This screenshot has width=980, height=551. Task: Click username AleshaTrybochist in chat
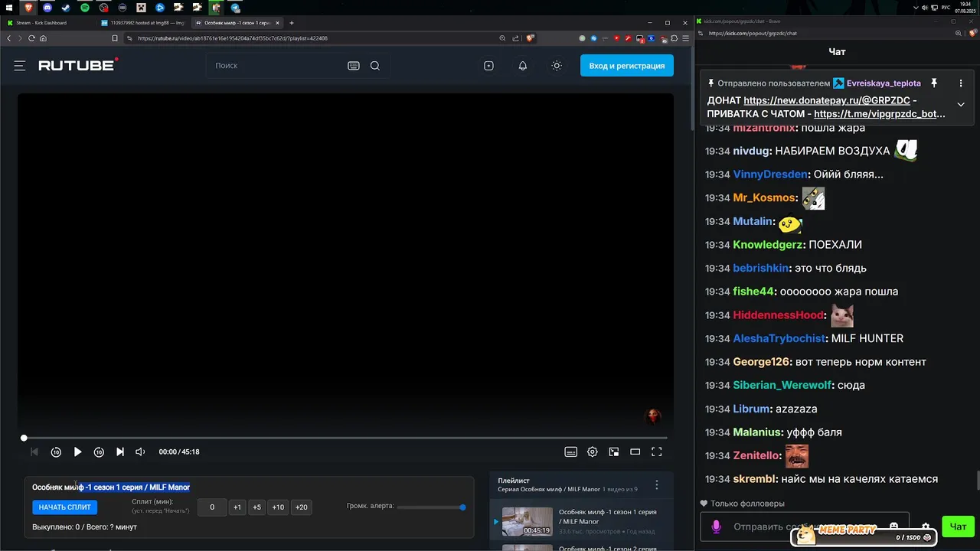pos(779,338)
